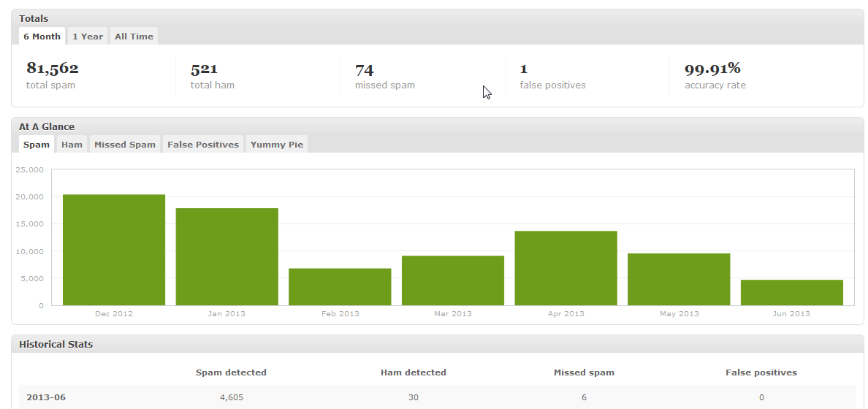Click the 2013-06 historical stats row
This screenshot has width=868, height=409.
438,397
